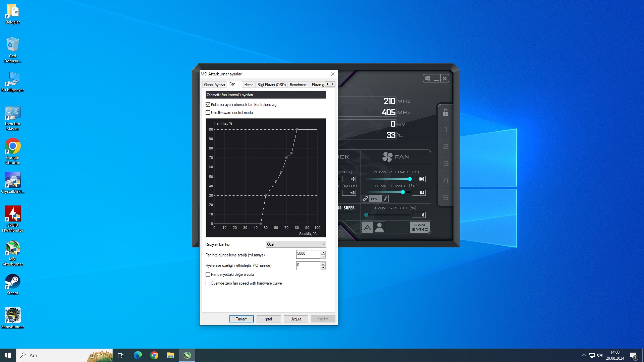The height and width of the screenshot is (362, 644).
Task: Increase hysteresis value with up arrow
Action: [323, 264]
